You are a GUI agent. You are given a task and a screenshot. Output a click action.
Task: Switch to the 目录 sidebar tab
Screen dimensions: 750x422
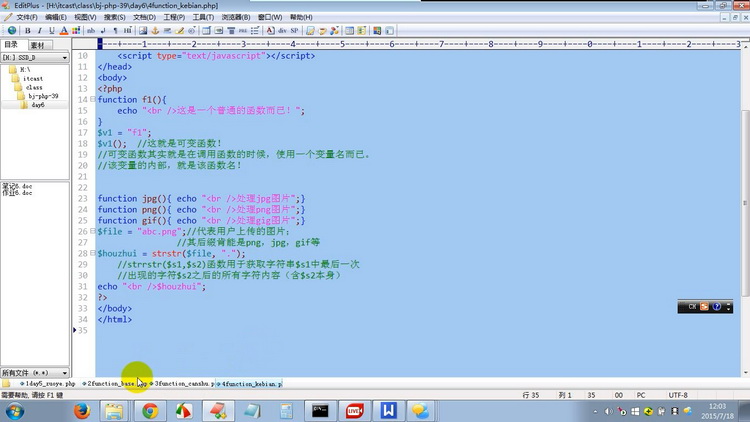click(11, 44)
